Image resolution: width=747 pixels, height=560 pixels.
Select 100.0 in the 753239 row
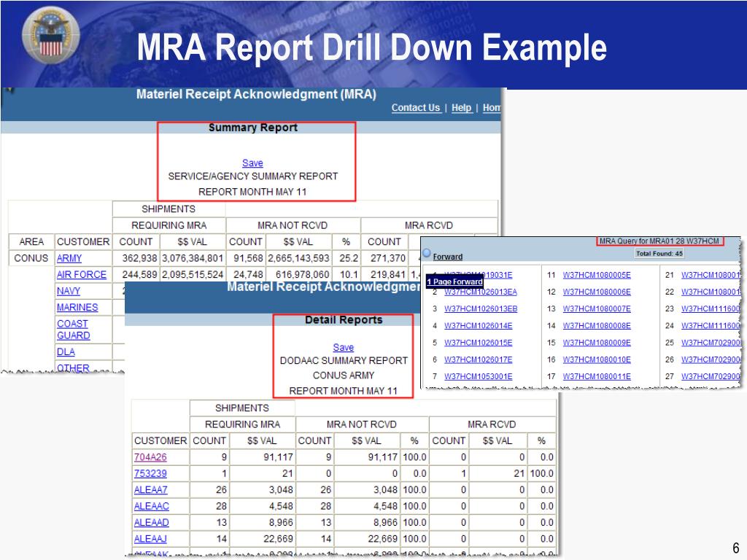[542, 473]
